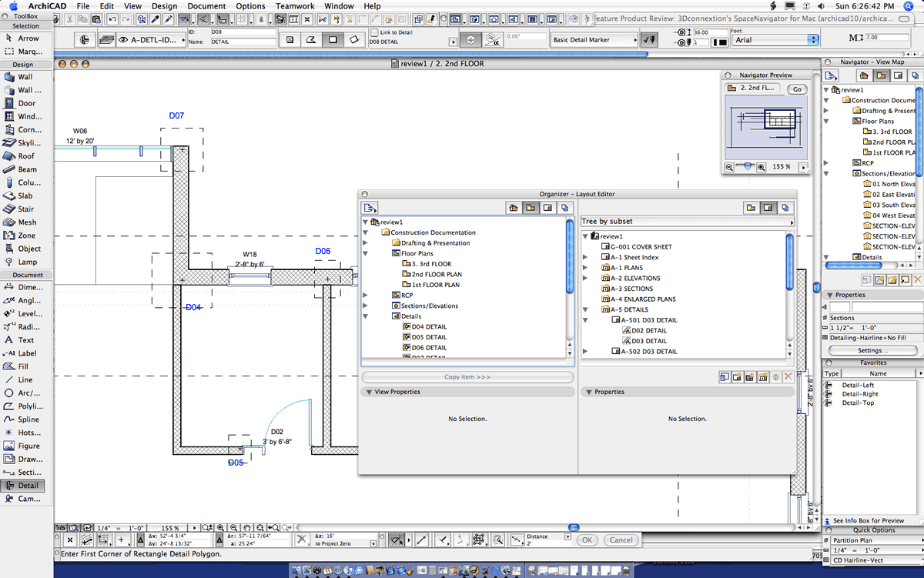Select the Door tool
Screen dimensions: 924x578
tap(26, 103)
